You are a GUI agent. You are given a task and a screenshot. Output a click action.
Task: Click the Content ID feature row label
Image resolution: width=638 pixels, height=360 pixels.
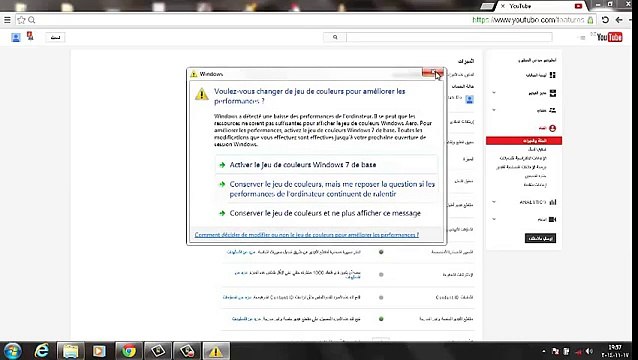[x=454, y=297]
